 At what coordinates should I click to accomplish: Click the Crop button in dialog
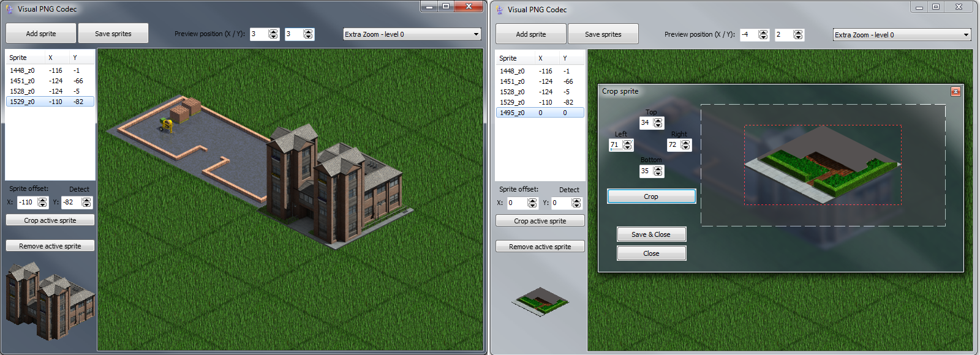click(651, 196)
